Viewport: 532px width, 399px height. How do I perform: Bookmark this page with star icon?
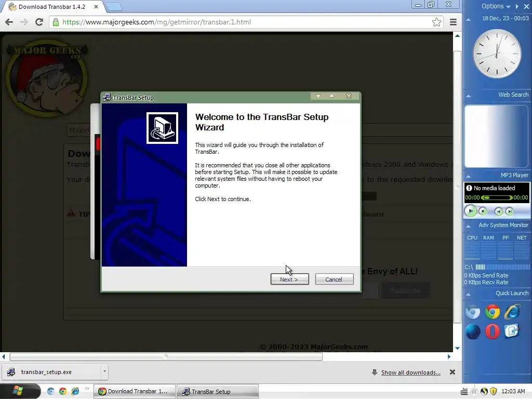point(436,22)
